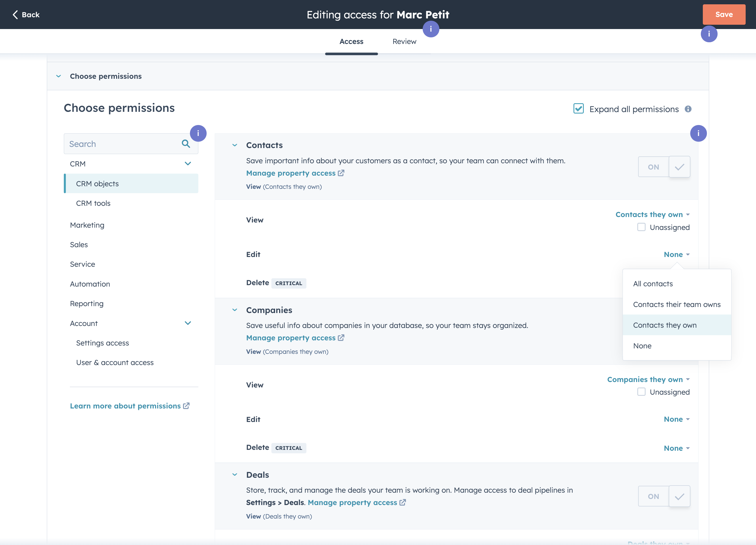Viewport: 756px width, 545px height.
Task: Check Unassigned under Contacts View
Action: point(641,227)
